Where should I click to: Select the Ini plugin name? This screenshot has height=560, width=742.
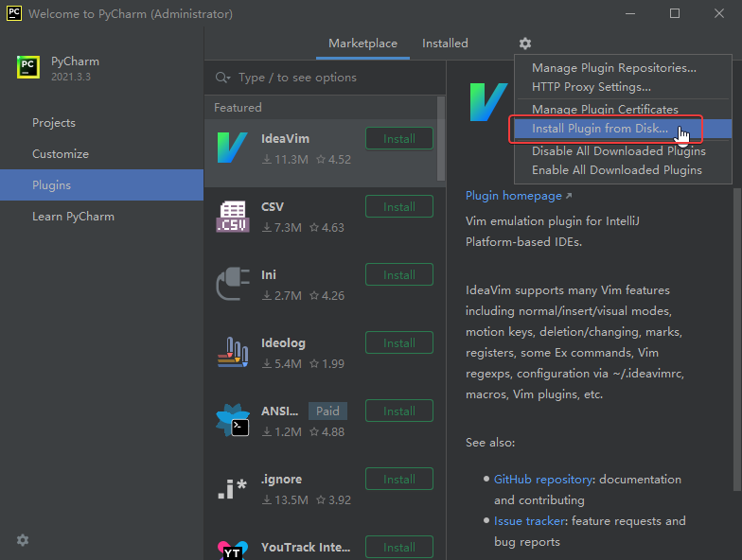(x=269, y=274)
